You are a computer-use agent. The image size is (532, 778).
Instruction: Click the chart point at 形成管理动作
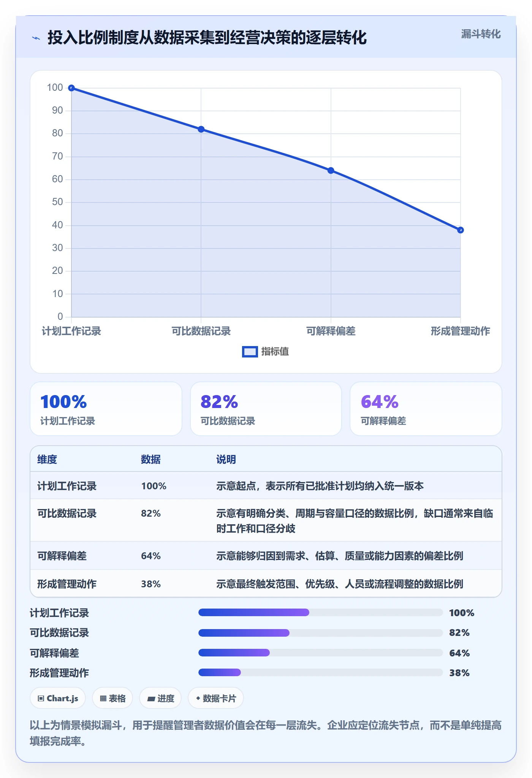460,230
